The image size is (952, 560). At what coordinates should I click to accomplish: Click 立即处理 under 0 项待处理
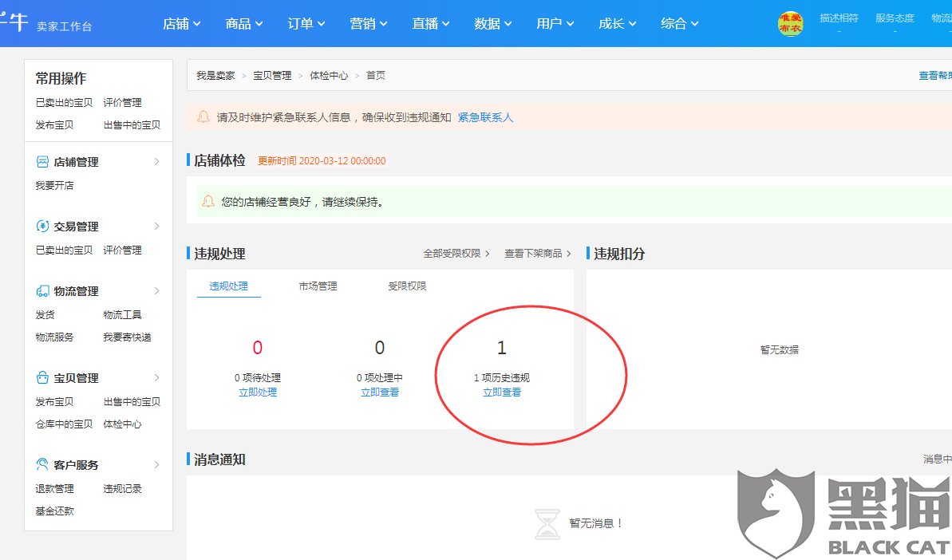(258, 392)
